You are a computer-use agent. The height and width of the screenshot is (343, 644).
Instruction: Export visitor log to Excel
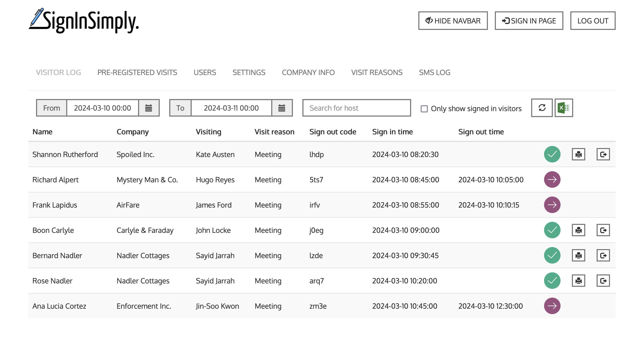(x=564, y=108)
